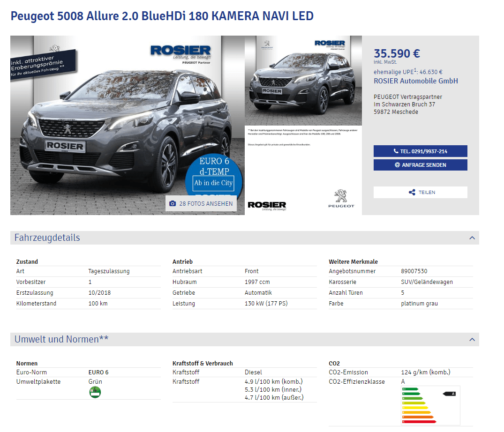The width and height of the screenshot is (504, 432).
Task: Click the ANFRAGE SENDEN button
Action: coord(420,165)
